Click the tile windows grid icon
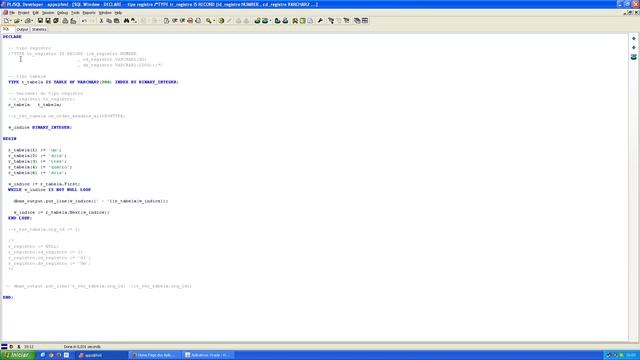The image size is (640, 360). (x=365, y=20)
